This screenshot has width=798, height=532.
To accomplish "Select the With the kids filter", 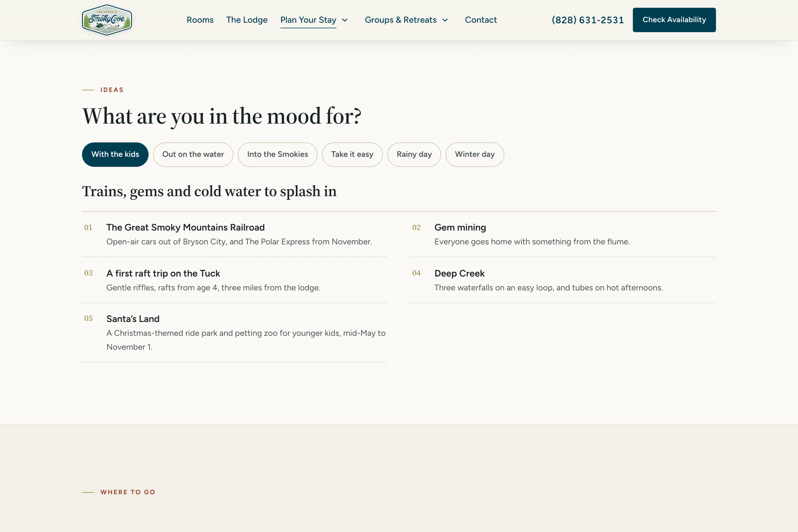I will 115,154.
